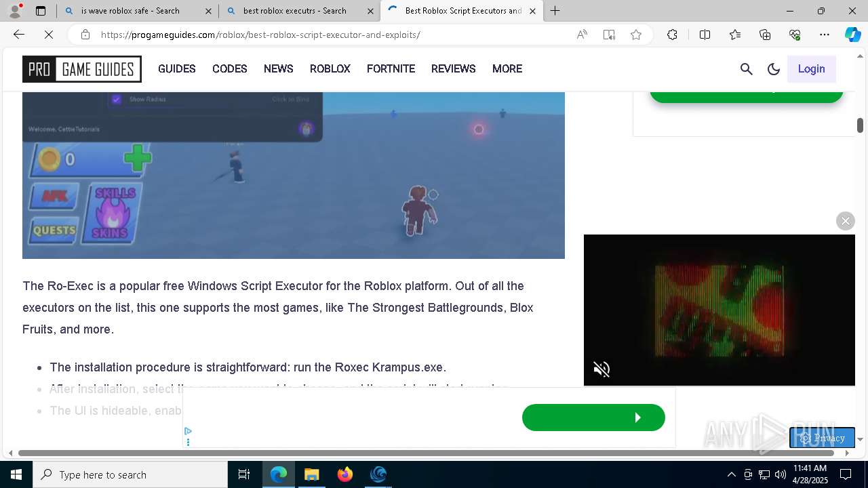Open Task View on taskbar
The width and height of the screenshot is (868, 488).
click(244, 474)
